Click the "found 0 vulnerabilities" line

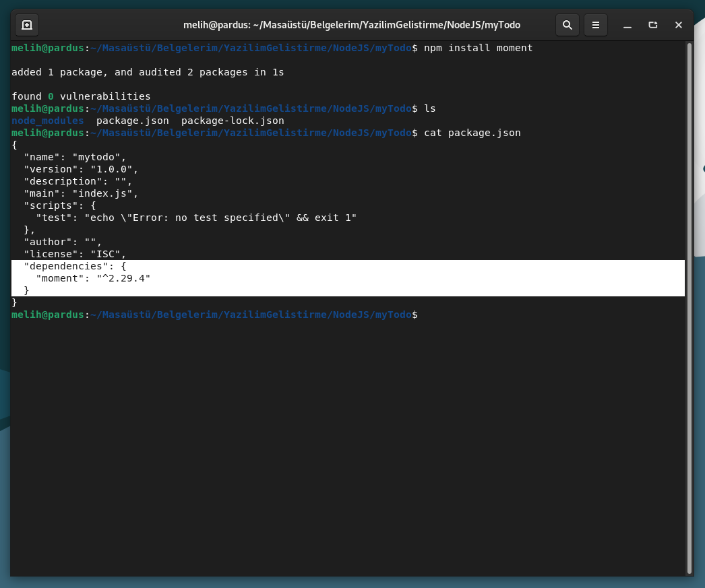(81, 96)
